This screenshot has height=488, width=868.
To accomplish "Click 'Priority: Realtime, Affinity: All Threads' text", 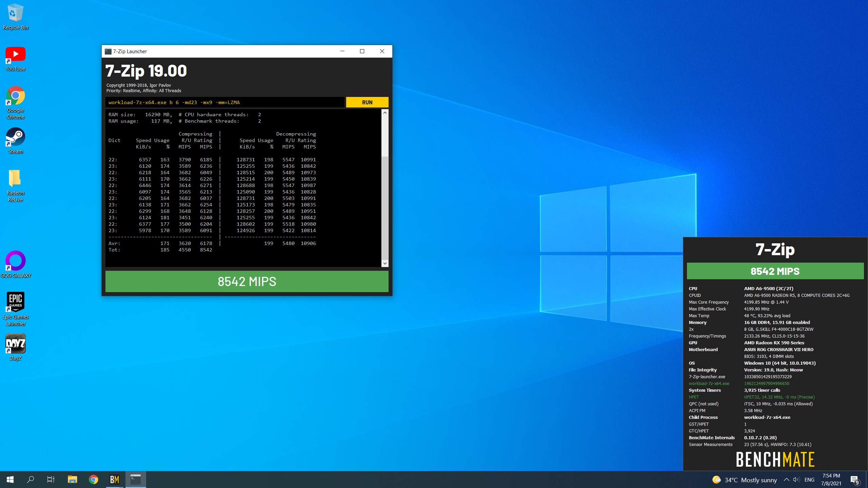I will point(144,91).
